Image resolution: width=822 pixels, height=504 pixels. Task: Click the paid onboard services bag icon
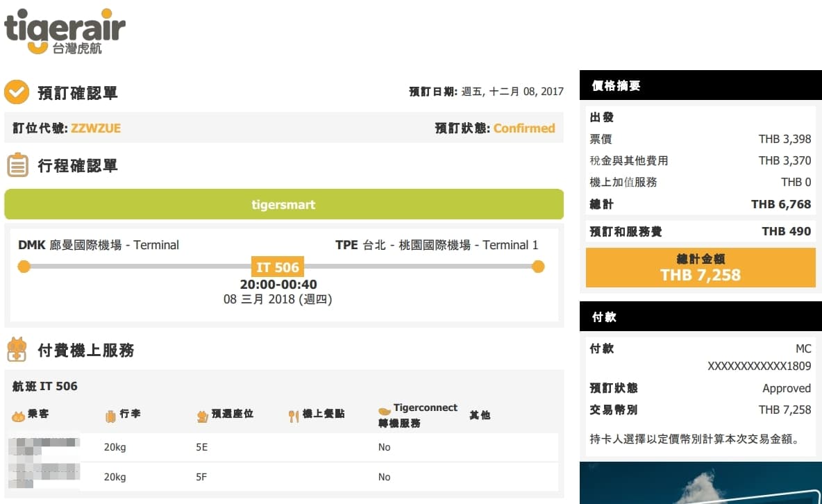tap(17, 349)
